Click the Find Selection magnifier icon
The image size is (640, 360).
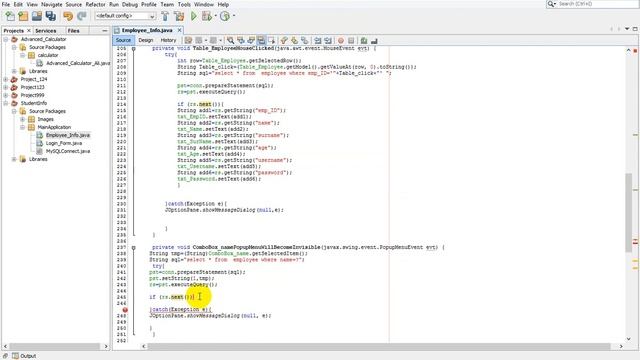pos(231,40)
